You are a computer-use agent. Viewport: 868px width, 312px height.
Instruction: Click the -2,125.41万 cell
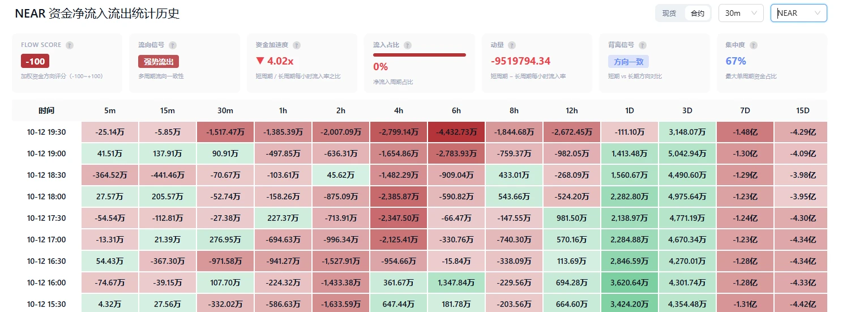click(x=399, y=240)
